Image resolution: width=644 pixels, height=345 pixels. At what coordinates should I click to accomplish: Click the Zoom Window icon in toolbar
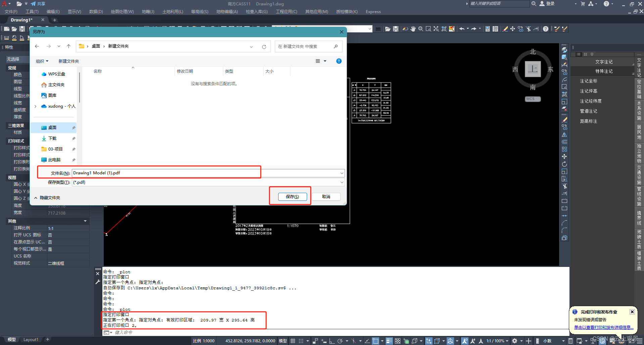428,29
